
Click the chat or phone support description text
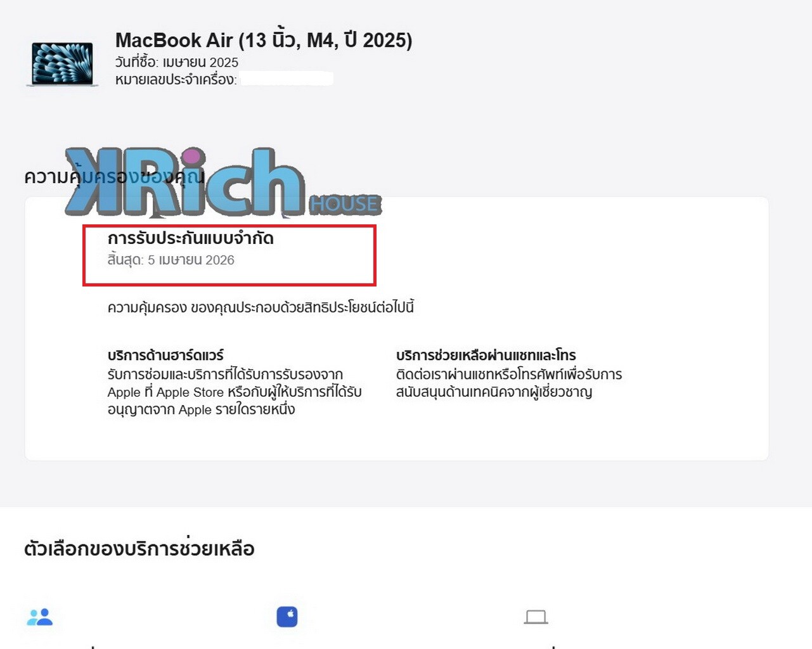[x=509, y=383]
